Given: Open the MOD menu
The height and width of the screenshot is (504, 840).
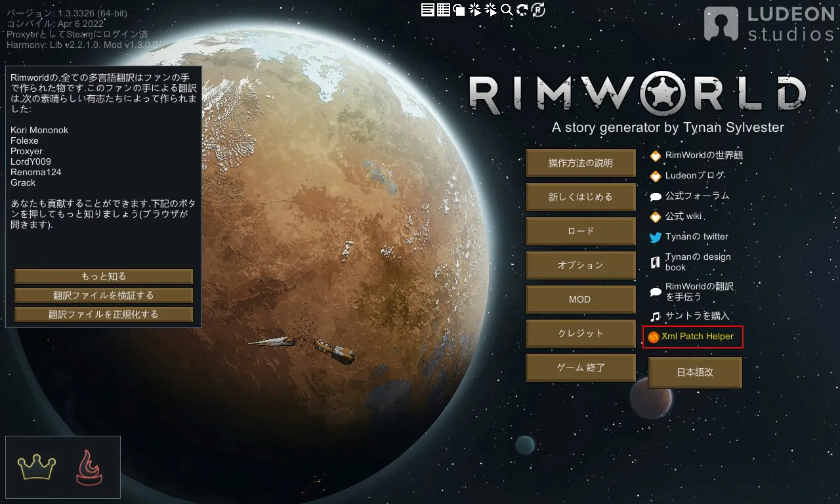Looking at the screenshot, I should (x=580, y=299).
